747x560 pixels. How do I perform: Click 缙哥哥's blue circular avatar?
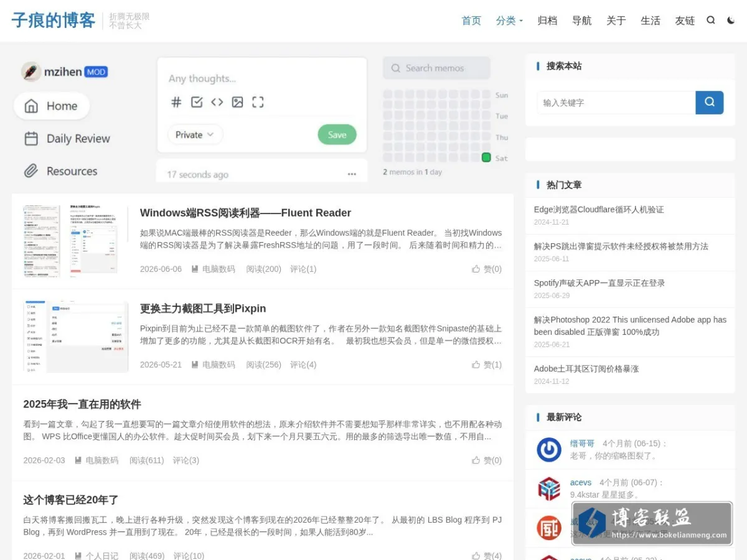tap(549, 449)
